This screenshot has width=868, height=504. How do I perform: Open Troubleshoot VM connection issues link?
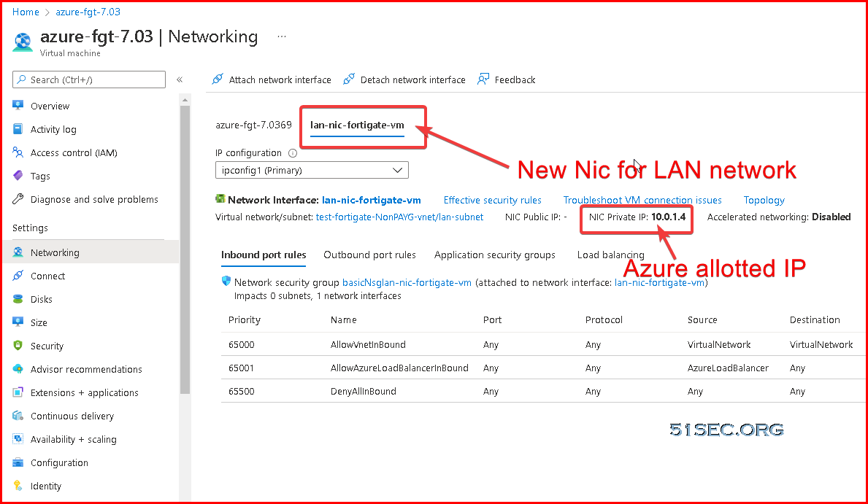642,201
